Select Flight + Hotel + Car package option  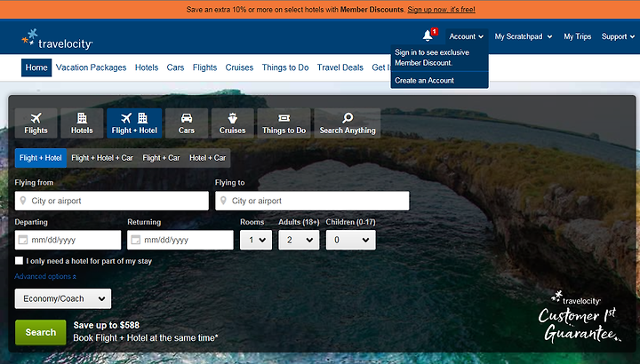tap(102, 158)
